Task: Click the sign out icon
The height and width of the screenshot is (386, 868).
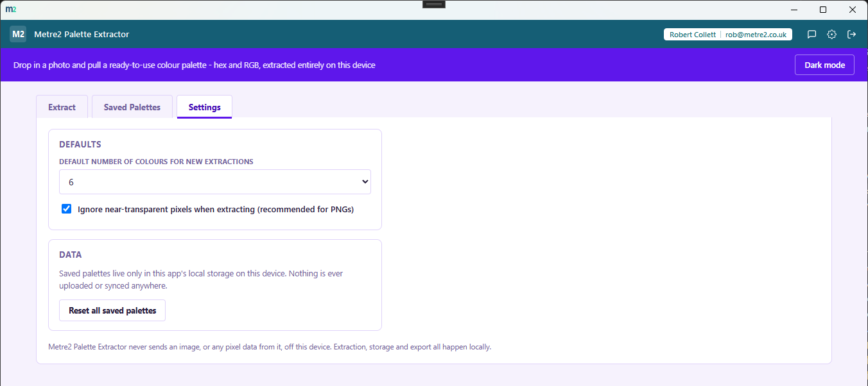Action: point(852,35)
